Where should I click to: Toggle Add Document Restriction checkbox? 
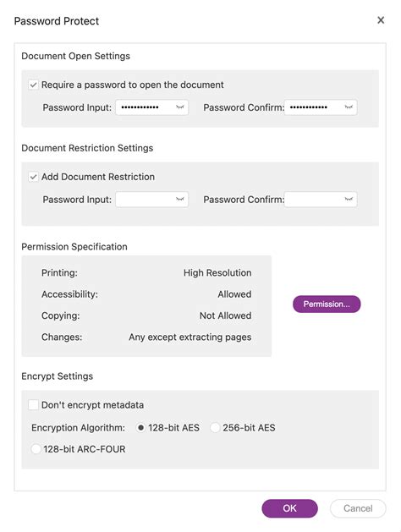[33, 177]
